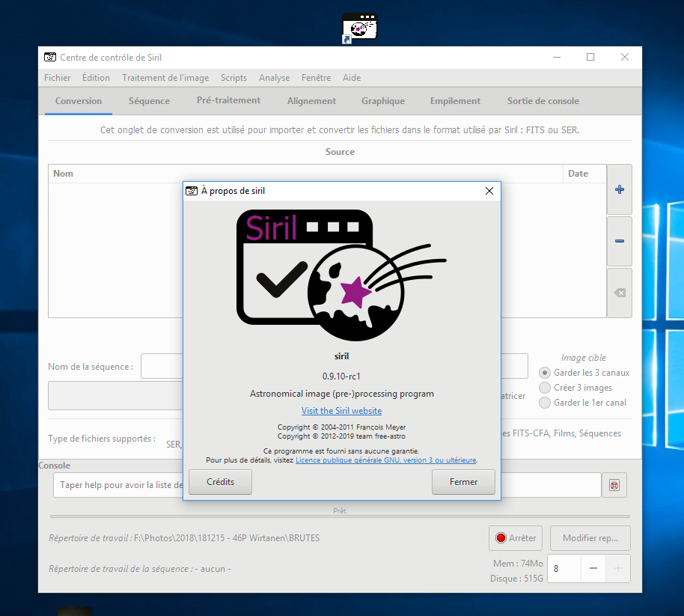Select Garder les 3 canaux radio
Viewport: 684px width, 616px height.
point(544,373)
